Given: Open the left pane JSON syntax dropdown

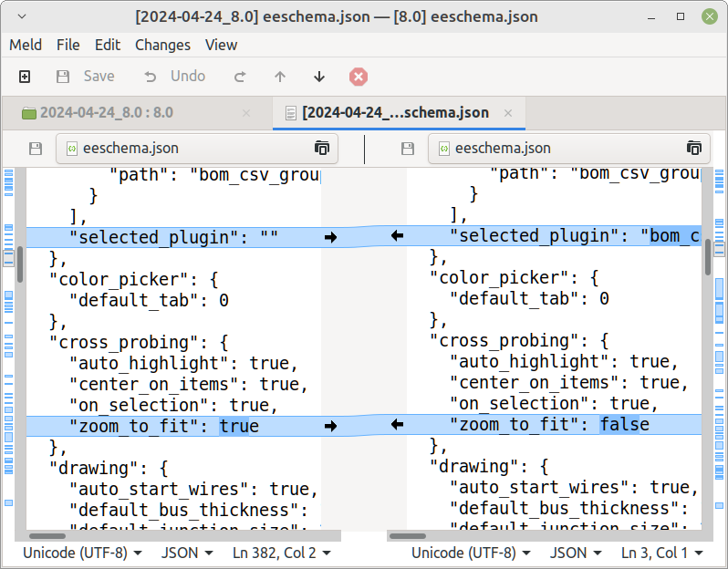Looking at the screenshot, I should tap(187, 553).
